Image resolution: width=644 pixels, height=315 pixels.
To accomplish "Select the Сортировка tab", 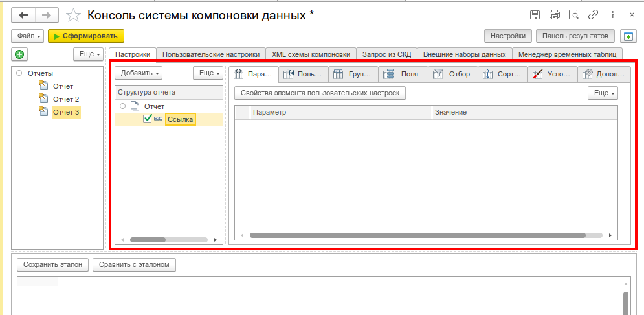I will (x=503, y=75).
